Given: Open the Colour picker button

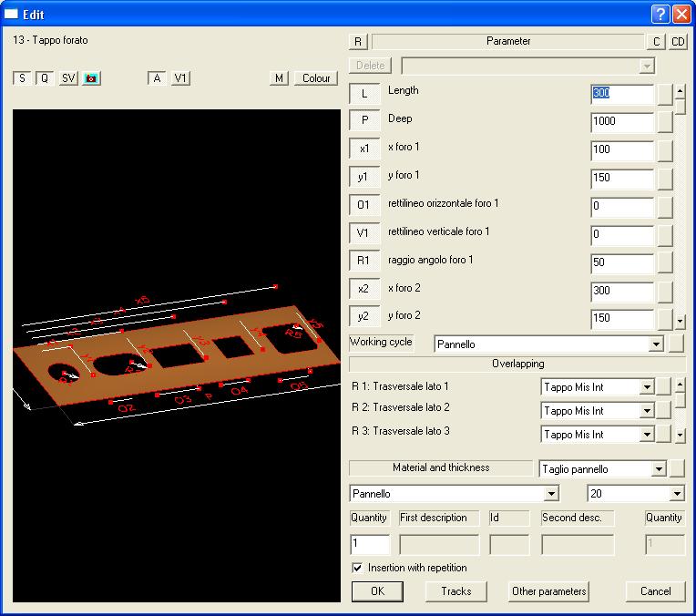Looking at the screenshot, I should pyautogui.click(x=316, y=78).
